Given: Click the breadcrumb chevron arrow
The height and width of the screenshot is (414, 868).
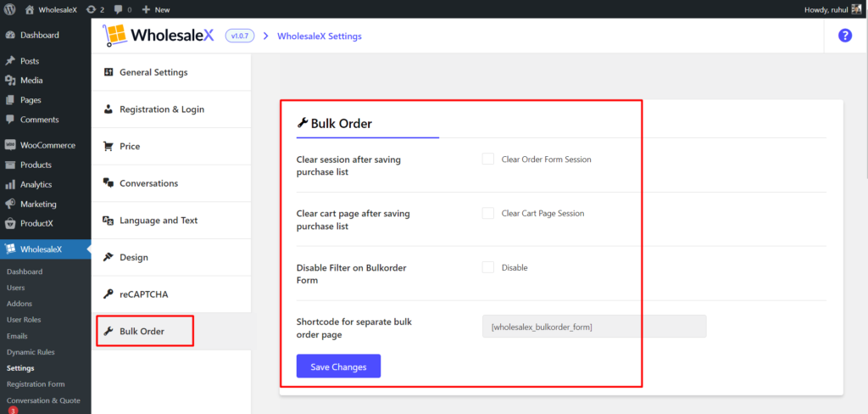Looking at the screenshot, I should pyautogui.click(x=265, y=36).
